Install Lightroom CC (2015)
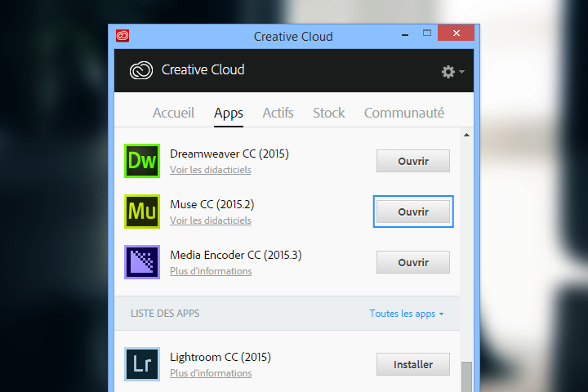 point(413,364)
